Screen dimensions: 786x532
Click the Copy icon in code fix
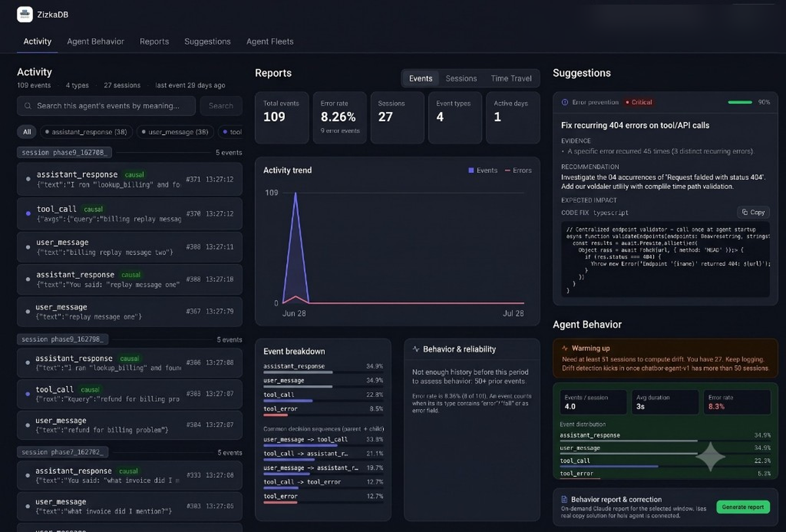745,212
